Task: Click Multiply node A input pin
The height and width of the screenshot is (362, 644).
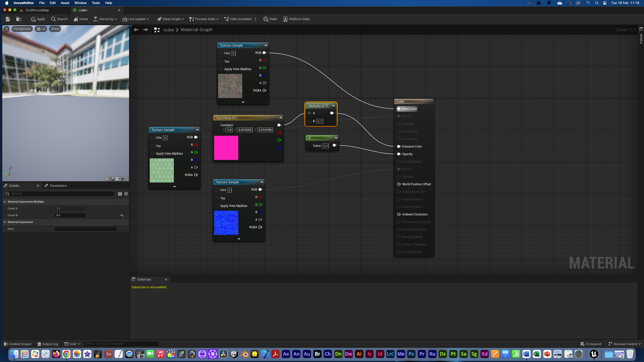Action: [x=309, y=113]
